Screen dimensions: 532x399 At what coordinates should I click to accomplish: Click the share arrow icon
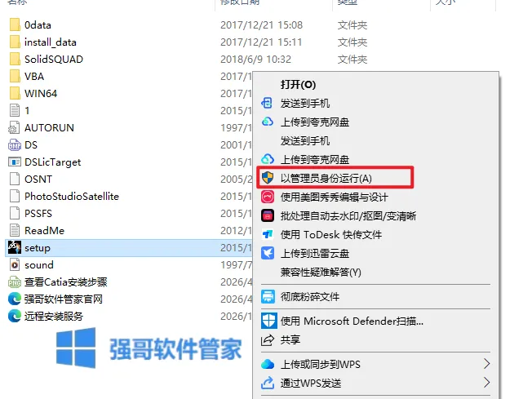pyautogui.click(x=268, y=339)
